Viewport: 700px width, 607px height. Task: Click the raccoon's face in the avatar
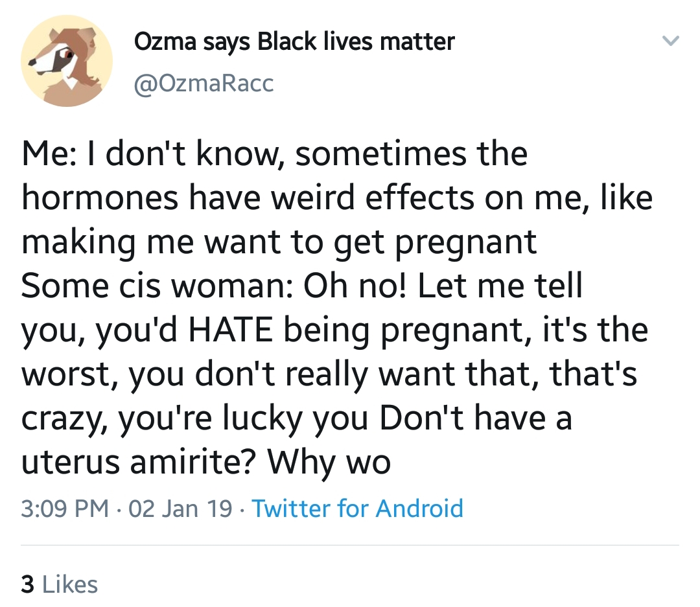[x=54, y=58]
